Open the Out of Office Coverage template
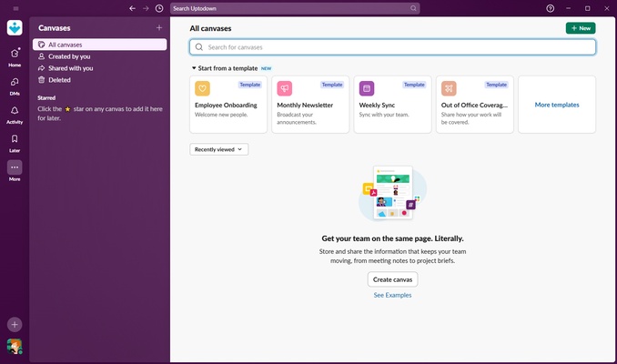Screen dimensions: 617x364 [x=474, y=105]
